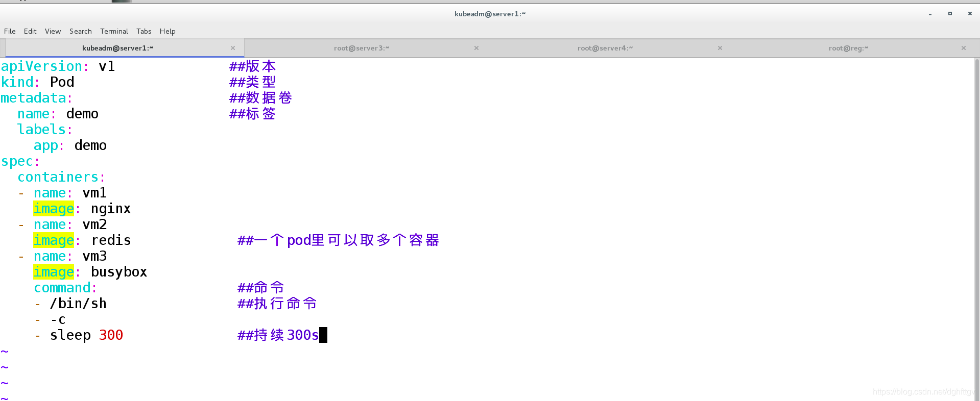980x401 pixels.
Task: Click the 'kind: Pod' line
Action: pyautogui.click(x=38, y=82)
